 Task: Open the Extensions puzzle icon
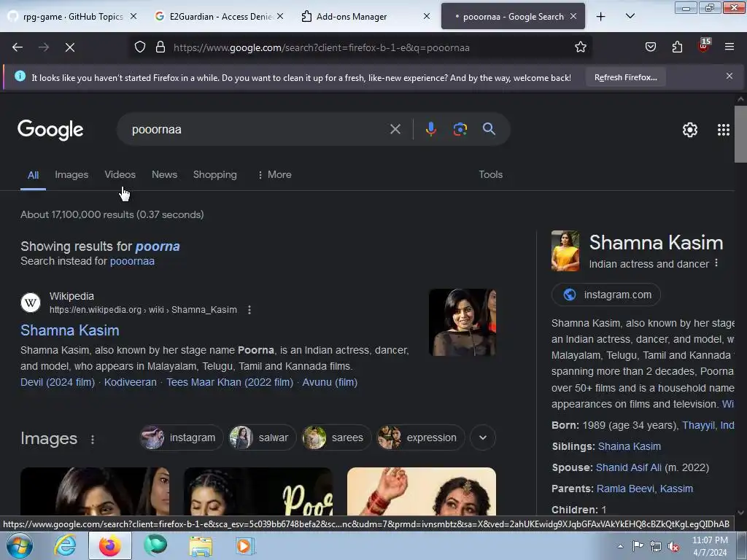(677, 47)
